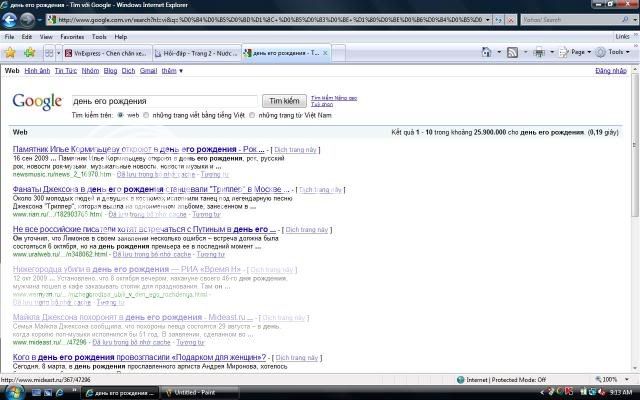The image size is (640, 400).
Task: Select 'những trang từ Việt Nam' radio option
Action: [251, 116]
